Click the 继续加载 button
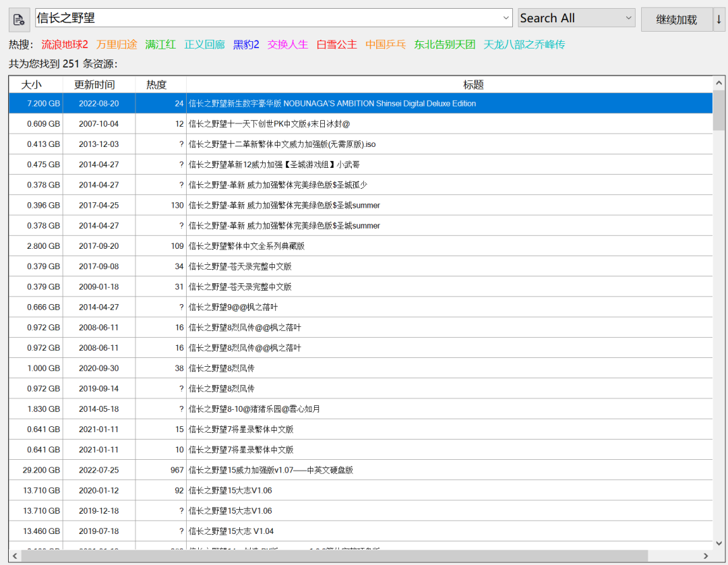 677,20
